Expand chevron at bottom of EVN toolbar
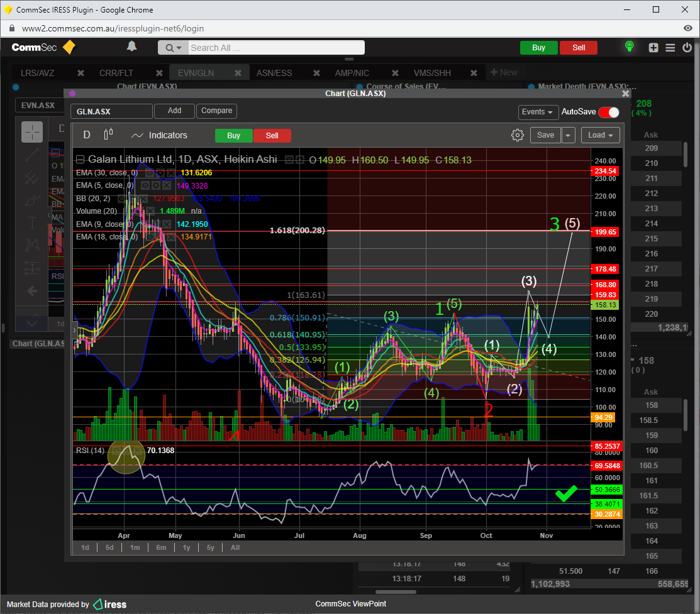 click(32, 322)
